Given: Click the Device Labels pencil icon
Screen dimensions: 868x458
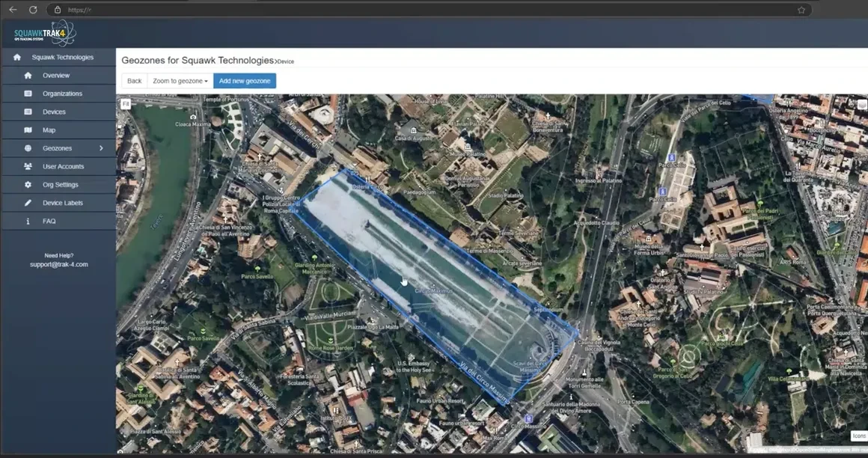Looking at the screenshot, I should pyautogui.click(x=28, y=203).
